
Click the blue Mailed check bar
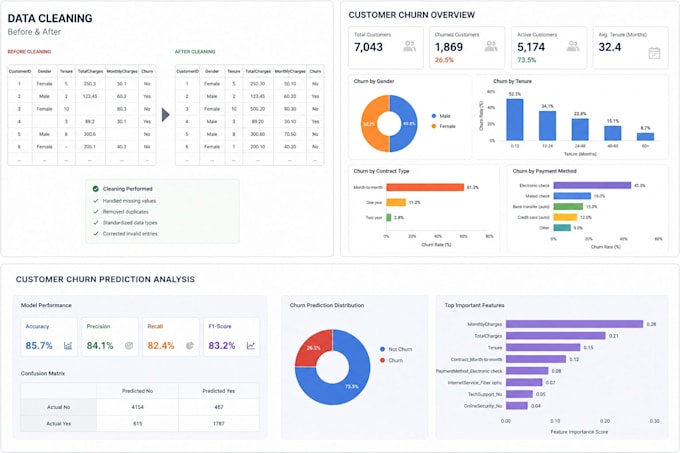click(x=572, y=196)
